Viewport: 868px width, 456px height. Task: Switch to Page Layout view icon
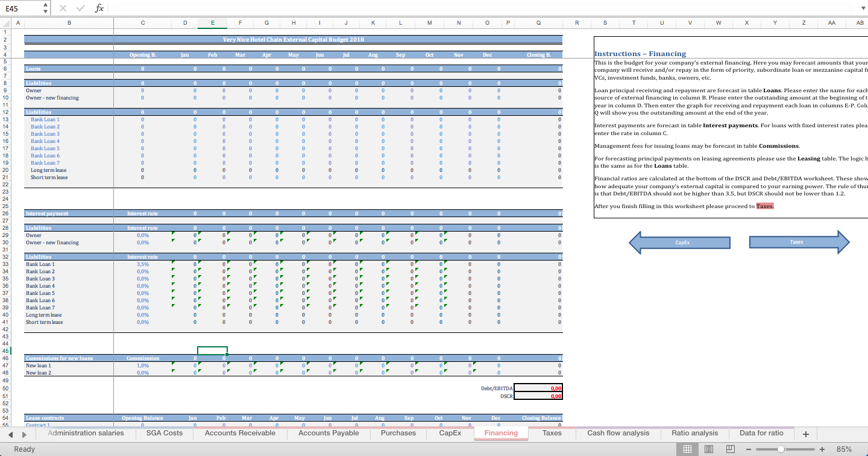pos(708,449)
